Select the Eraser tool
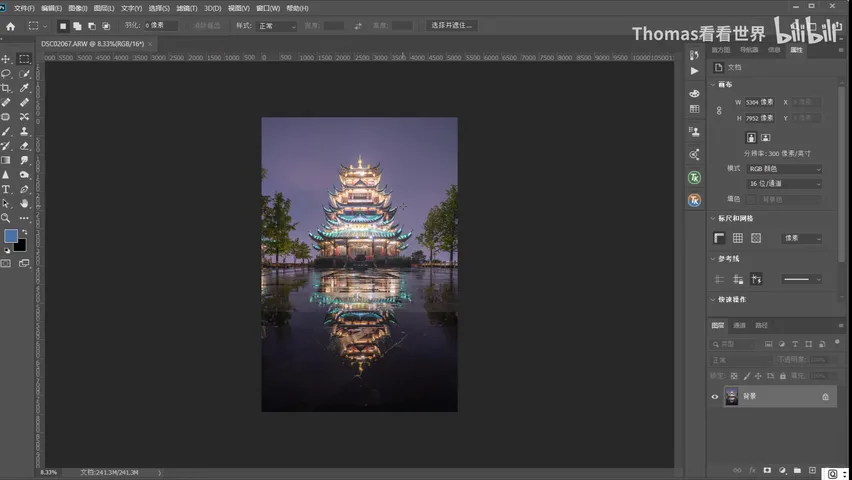The height and width of the screenshot is (480, 852). pos(24,146)
